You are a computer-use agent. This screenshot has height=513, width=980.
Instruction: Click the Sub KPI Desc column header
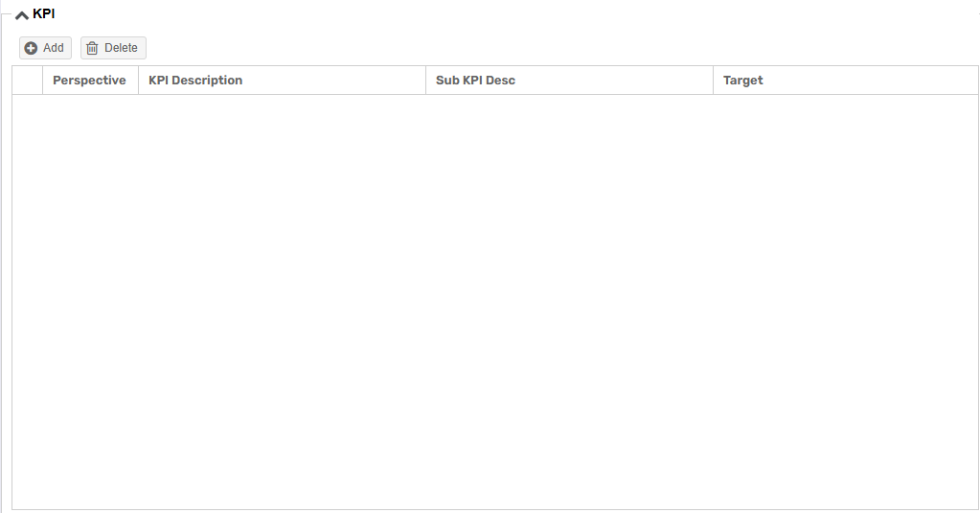(x=569, y=81)
